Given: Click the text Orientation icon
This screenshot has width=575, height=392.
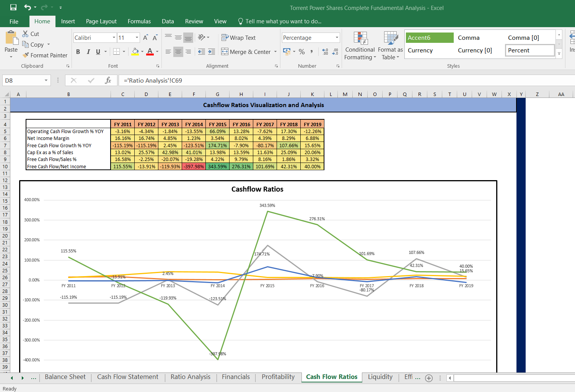Looking at the screenshot, I should tap(202, 37).
